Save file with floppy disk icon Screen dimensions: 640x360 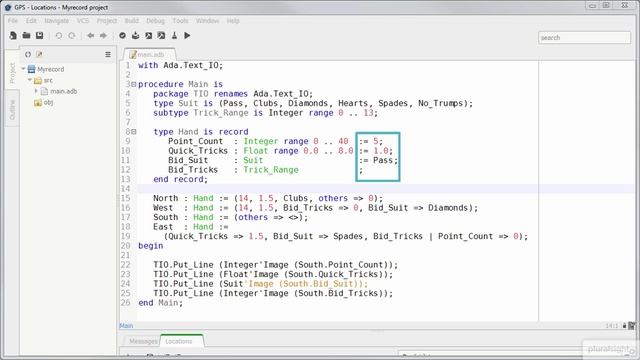click(40, 36)
